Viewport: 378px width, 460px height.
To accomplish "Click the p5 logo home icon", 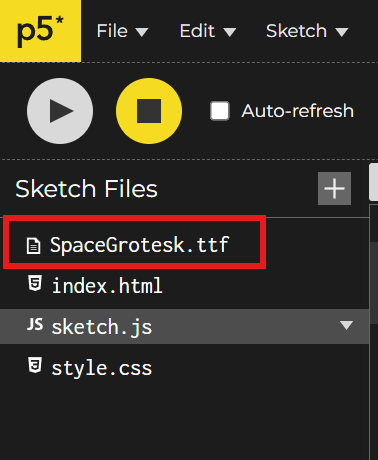I will (40, 31).
